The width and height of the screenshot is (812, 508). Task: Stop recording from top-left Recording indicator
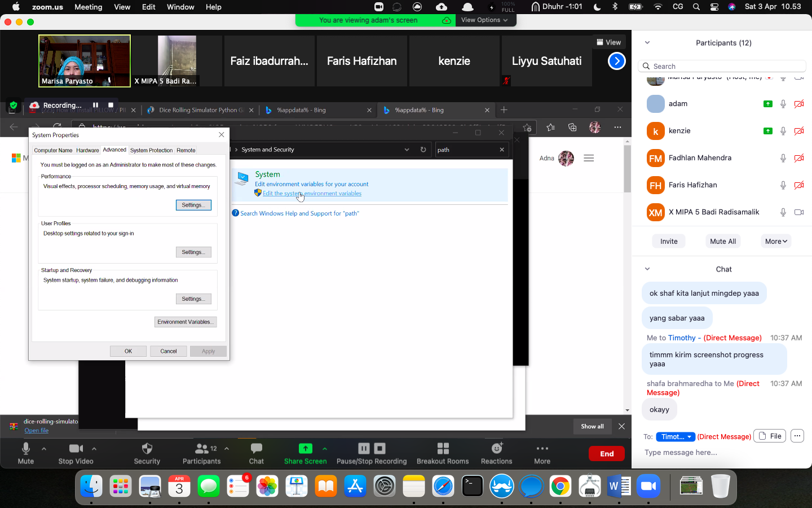click(x=111, y=105)
